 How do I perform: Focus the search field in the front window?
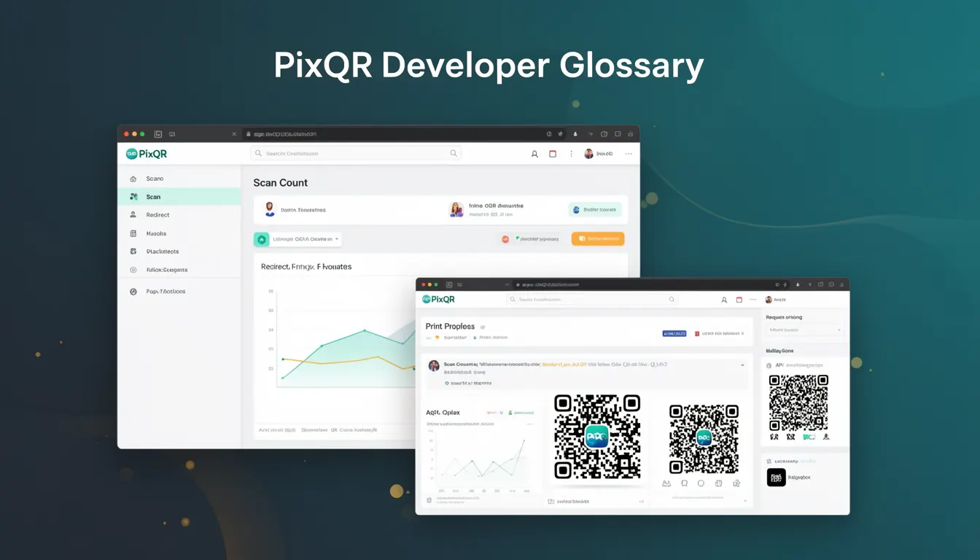[592, 300]
